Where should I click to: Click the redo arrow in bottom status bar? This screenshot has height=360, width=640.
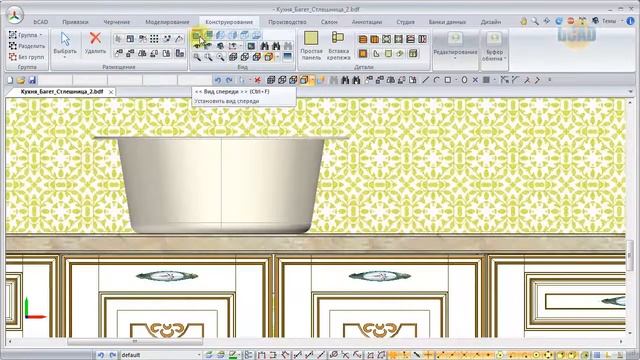coord(113,355)
